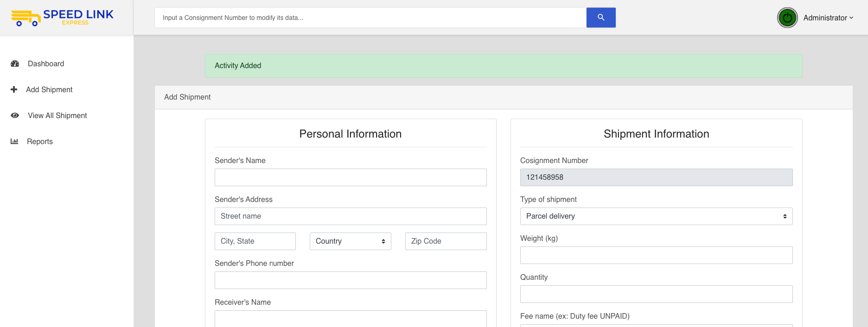Click the Zip Code field

(x=446, y=241)
